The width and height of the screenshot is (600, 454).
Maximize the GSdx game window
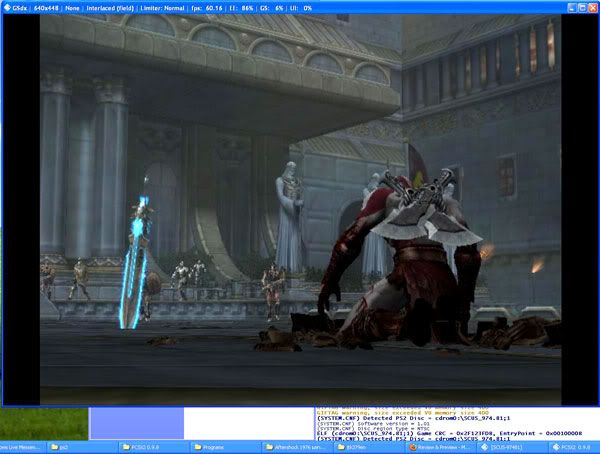[x=582, y=8]
